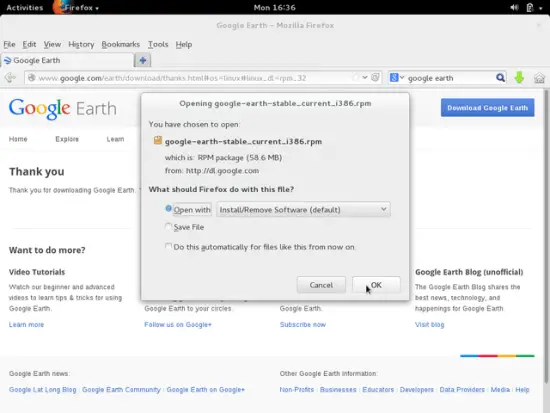Open the Tools menu
The image size is (550, 413).
click(158, 44)
